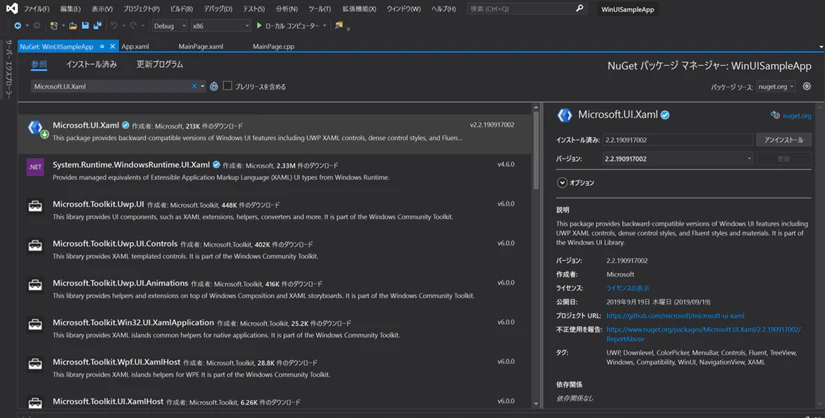
Task: Click the Navigate Forward toolbar icon
Action: (36, 25)
